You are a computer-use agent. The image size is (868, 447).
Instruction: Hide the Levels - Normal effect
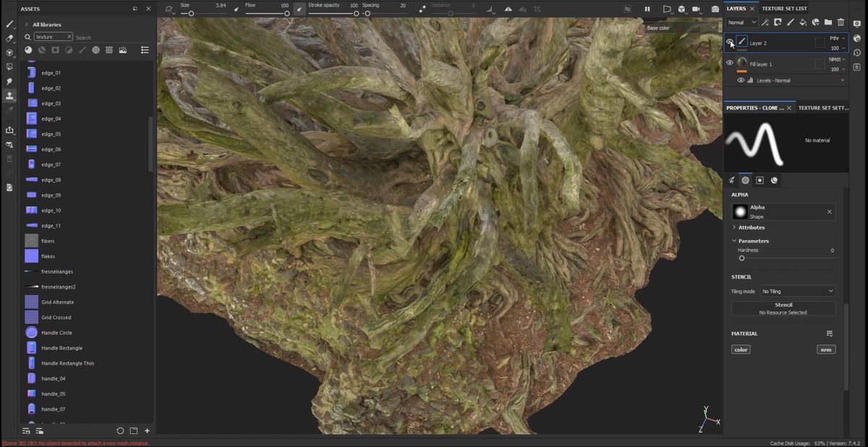click(x=741, y=80)
